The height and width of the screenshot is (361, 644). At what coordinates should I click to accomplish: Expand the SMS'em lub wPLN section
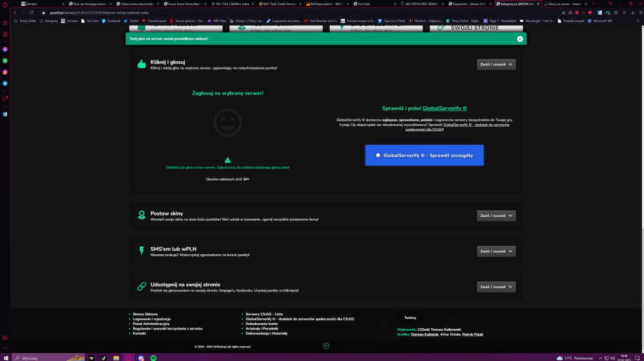coord(496,252)
